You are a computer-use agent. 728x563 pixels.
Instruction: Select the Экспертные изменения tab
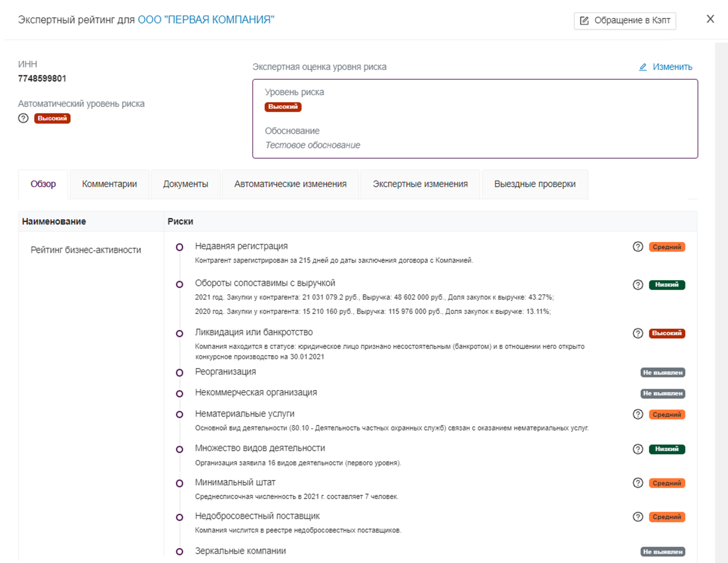tap(420, 184)
